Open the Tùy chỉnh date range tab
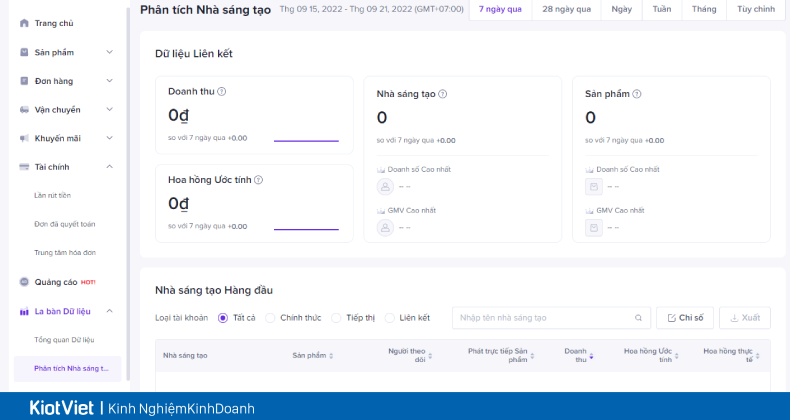 click(756, 8)
